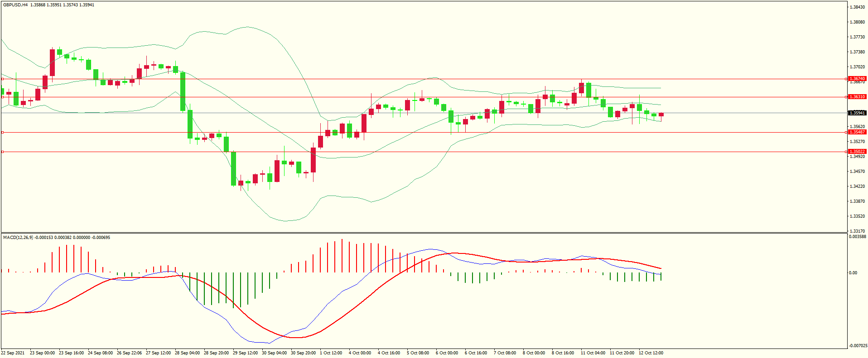Viewport: 868px width, 358px height.
Task: Click the black current price tag 1.35941
Action: (857, 113)
